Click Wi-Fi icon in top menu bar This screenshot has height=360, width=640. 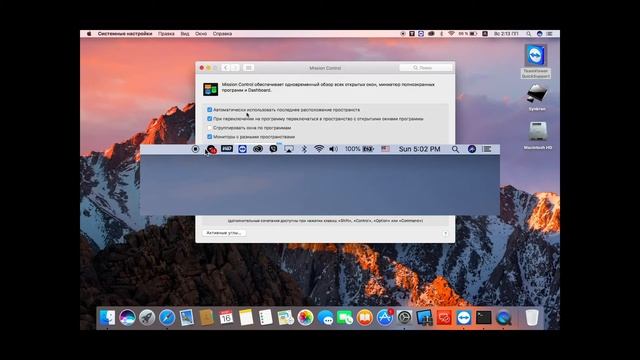451,34
